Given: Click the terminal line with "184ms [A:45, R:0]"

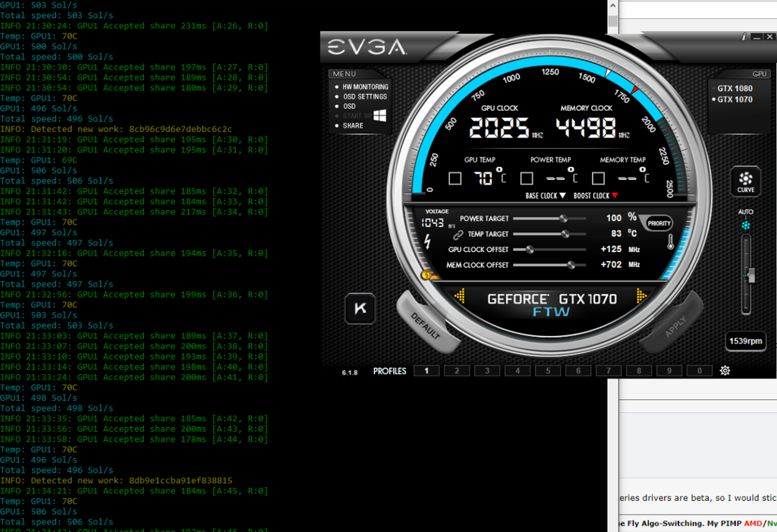Looking at the screenshot, I should coord(134,491).
